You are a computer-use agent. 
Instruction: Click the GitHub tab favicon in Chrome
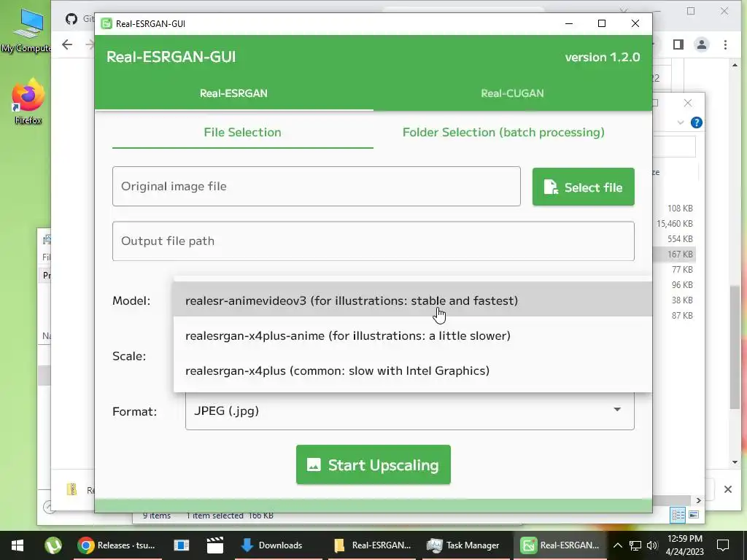[x=71, y=19]
